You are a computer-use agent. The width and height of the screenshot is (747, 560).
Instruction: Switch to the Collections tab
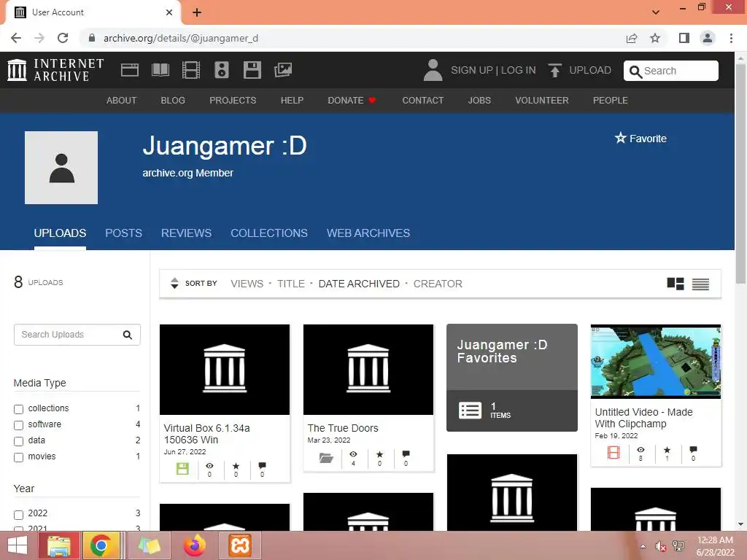click(269, 233)
